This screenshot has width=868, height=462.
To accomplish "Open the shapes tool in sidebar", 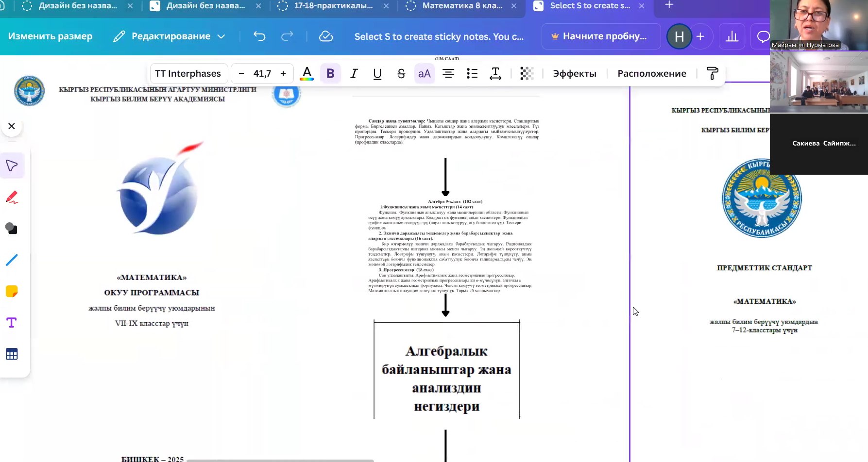I will point(12,229).
